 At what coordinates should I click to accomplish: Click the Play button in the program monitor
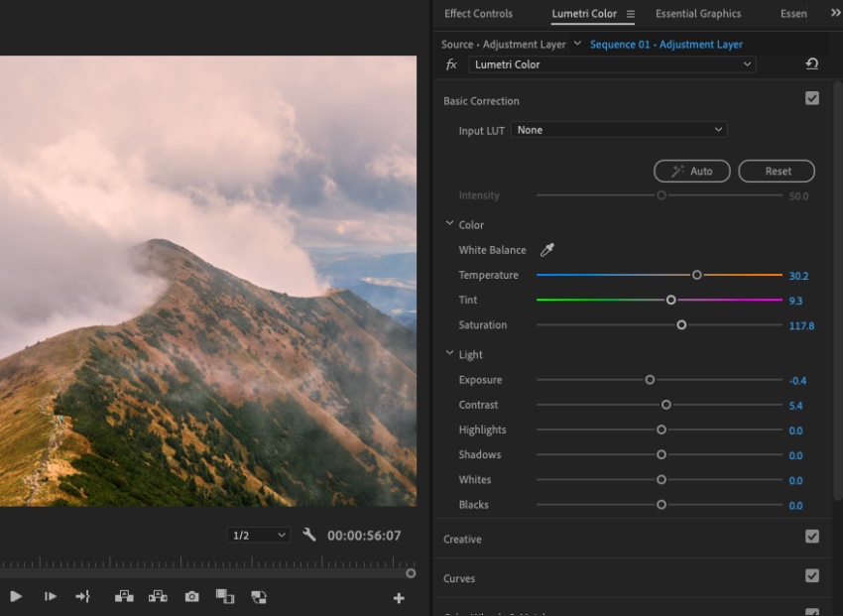pyautogui.click(x=16, y=596)
